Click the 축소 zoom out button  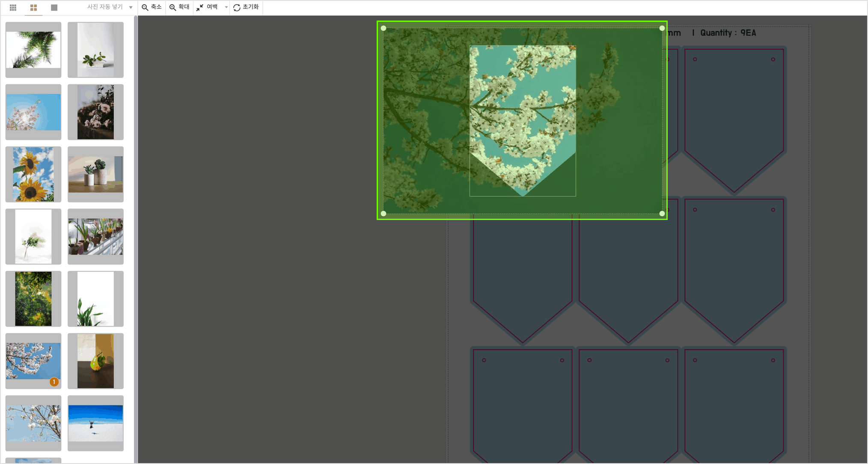[152, 7]
